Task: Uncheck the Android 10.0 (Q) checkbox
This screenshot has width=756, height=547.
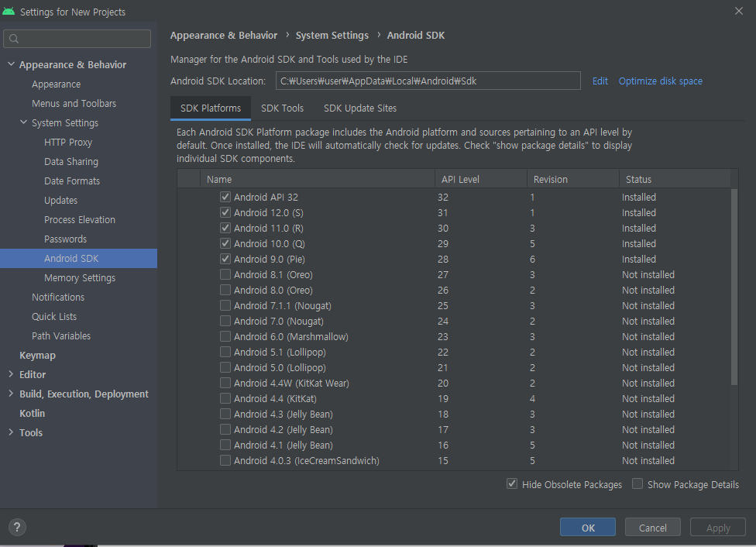Action: 225,243
